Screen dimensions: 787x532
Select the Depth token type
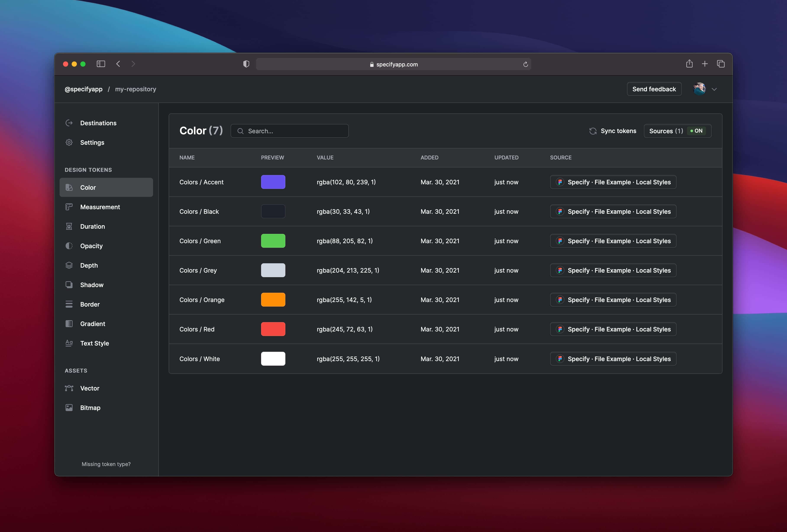pyautogui.click(x=89, y=265)
